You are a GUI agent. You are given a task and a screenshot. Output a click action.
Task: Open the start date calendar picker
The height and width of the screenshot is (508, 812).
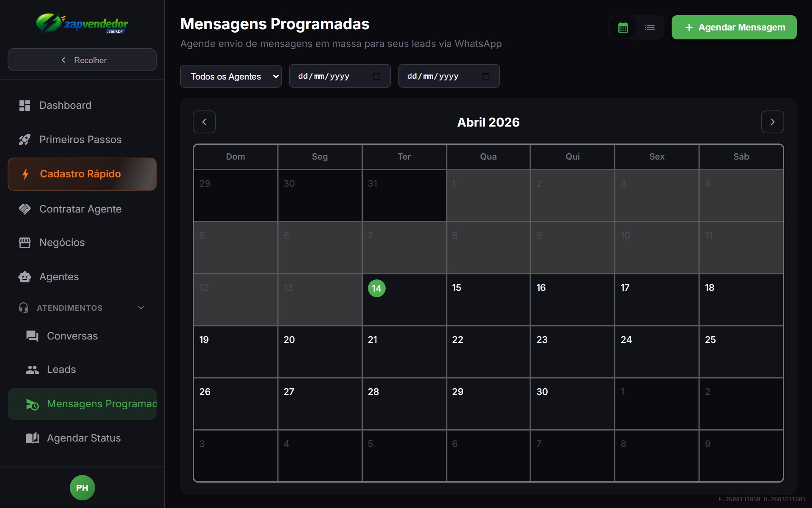click(x=377, y=76)
